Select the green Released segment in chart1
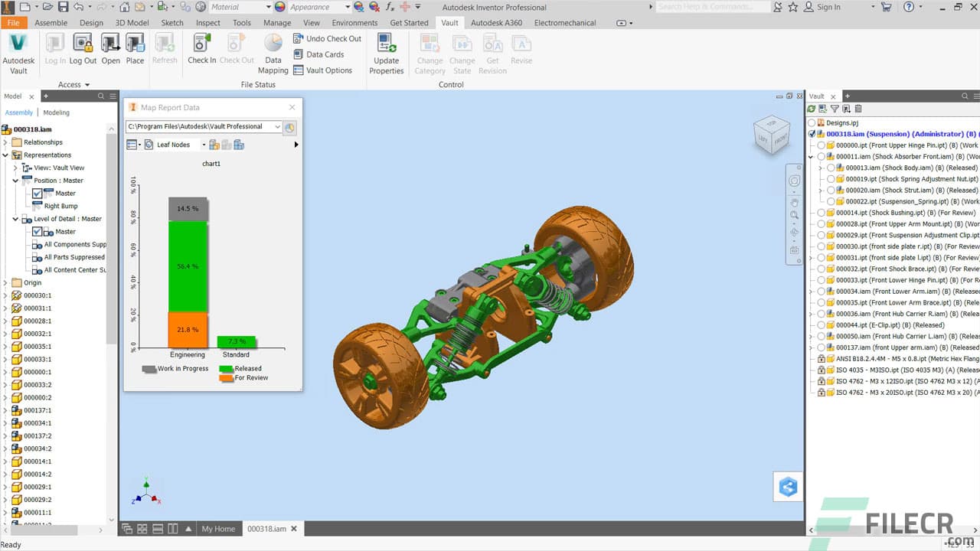The width and height of the screenshot is (980, 551). (188, 266)
